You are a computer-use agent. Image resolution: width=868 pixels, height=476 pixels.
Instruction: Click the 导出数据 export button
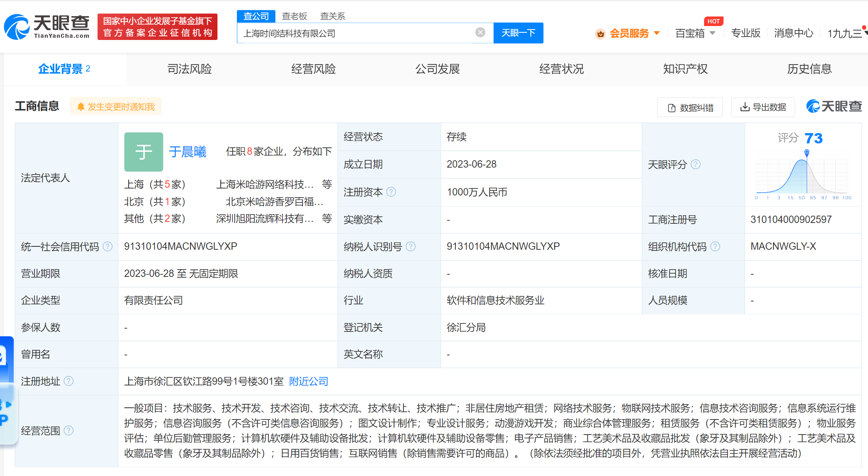coord(763,107)
